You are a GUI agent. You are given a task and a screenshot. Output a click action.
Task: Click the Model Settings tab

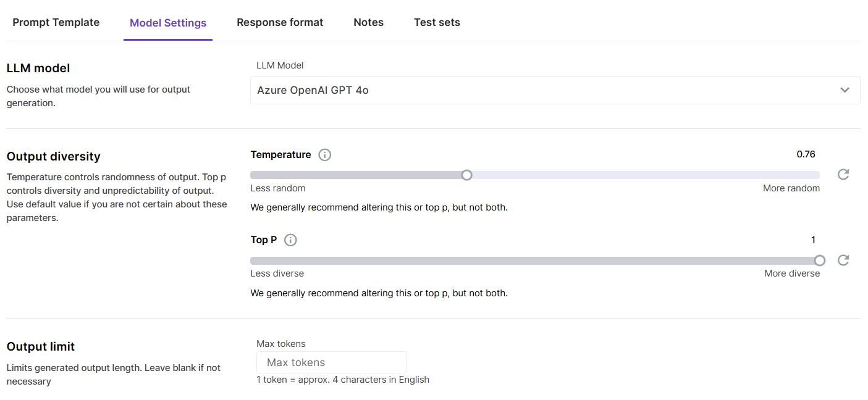click(x=168, y=23)
